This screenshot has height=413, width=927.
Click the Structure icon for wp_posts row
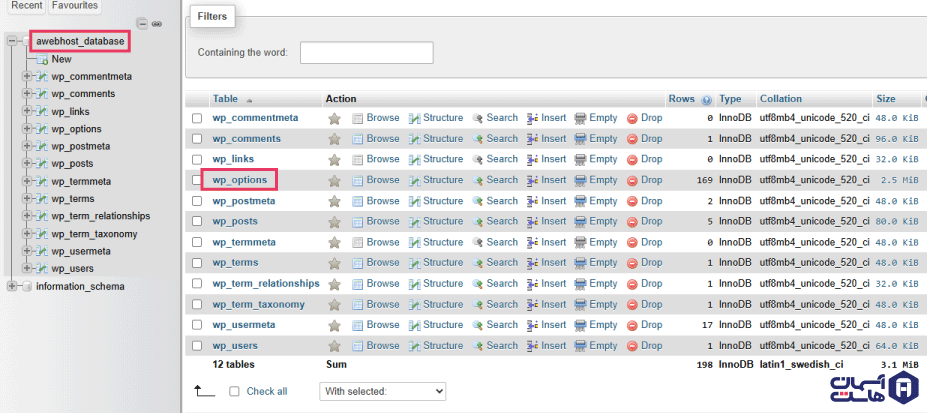[414, 222]
